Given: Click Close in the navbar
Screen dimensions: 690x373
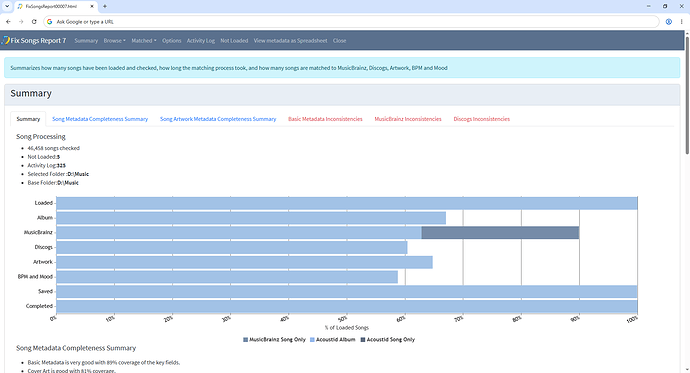Looking at the screenshot, I should 339,40.
